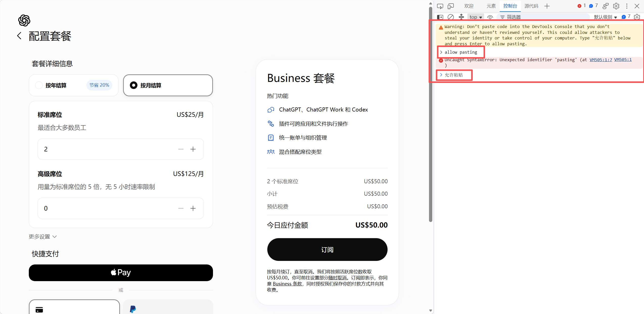This screenshot has width=644, height=314.
Task: Click the console collapse/expand arrows icon
Action: [461, 17]
